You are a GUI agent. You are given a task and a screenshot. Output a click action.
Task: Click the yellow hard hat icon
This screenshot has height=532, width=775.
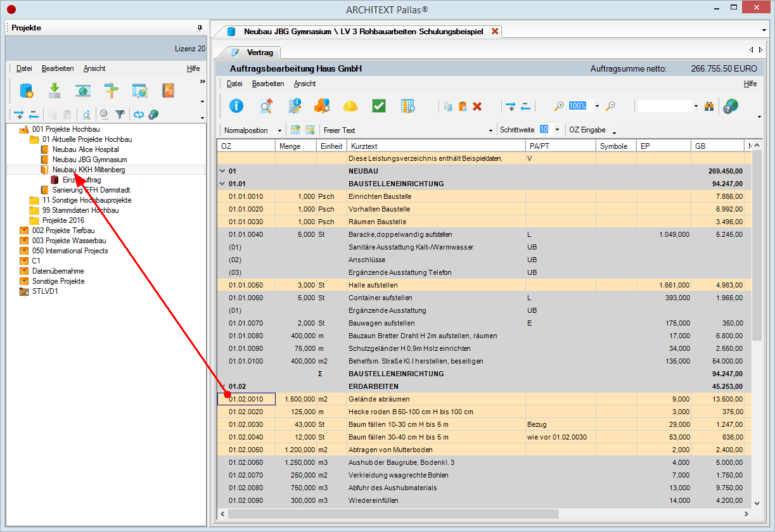(350, 106)
